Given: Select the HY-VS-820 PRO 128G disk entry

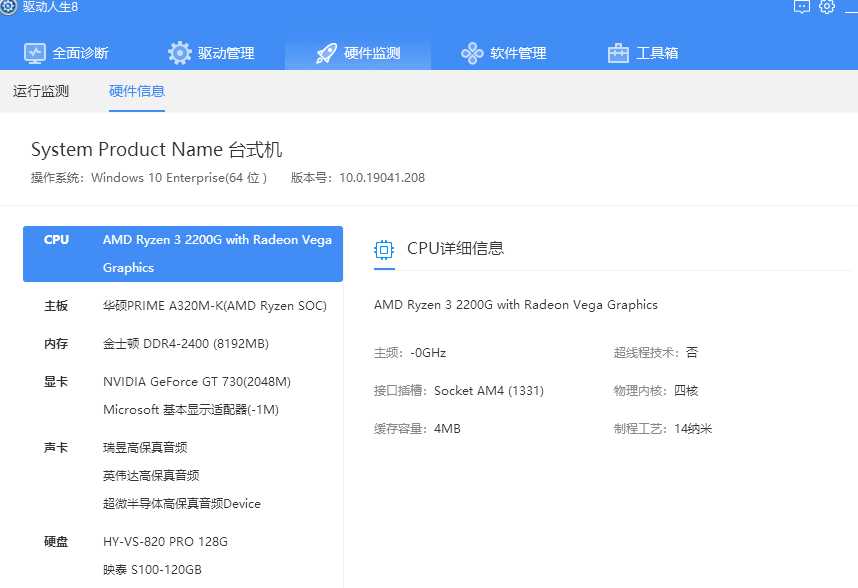Looking at the screenshot, I should [x=165, y=542].
